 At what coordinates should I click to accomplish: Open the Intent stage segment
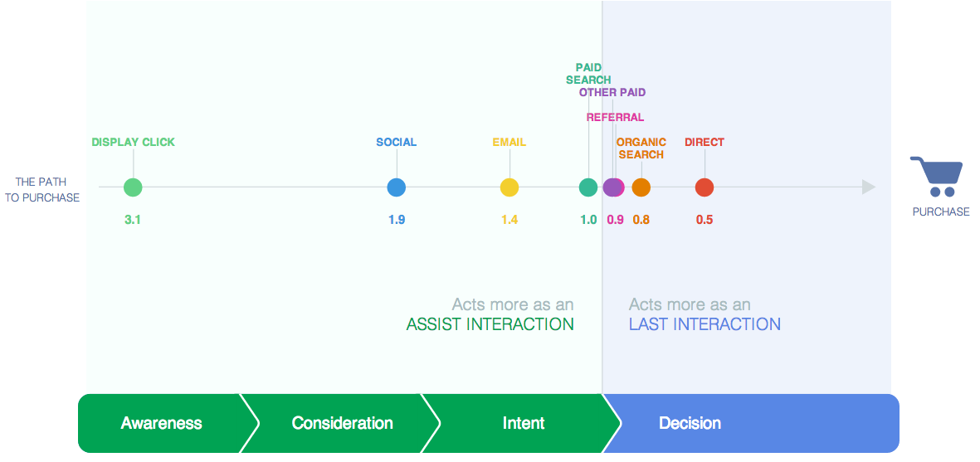(524, 423)
